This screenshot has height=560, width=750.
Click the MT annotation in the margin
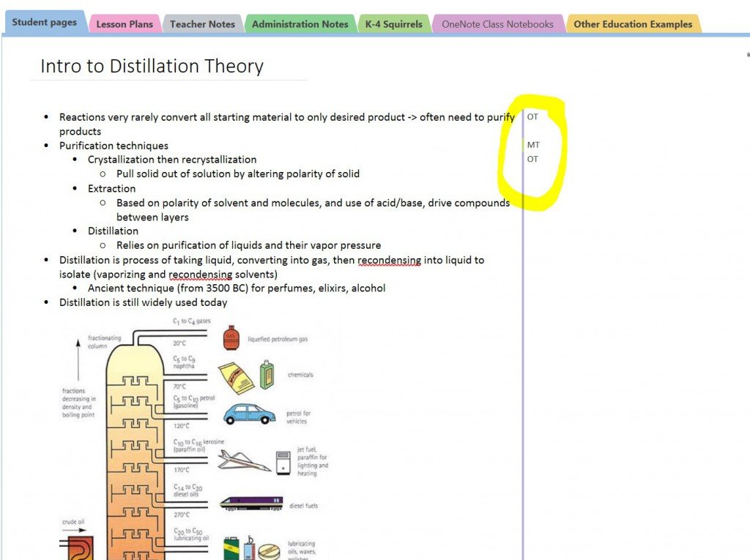pyautogui.click(x=533, y=145)
